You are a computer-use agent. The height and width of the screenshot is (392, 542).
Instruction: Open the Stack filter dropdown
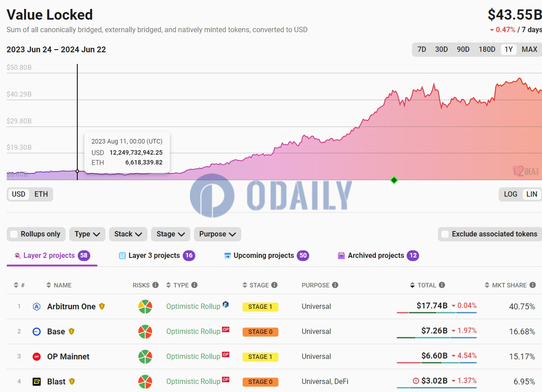point(128,234)
